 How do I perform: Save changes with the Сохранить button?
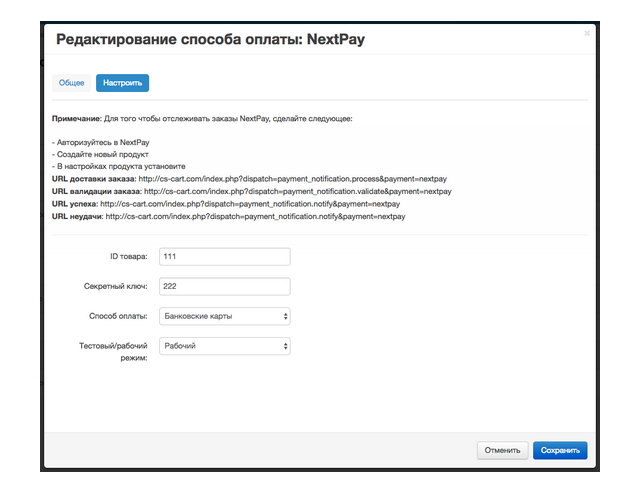pos(560,450)
